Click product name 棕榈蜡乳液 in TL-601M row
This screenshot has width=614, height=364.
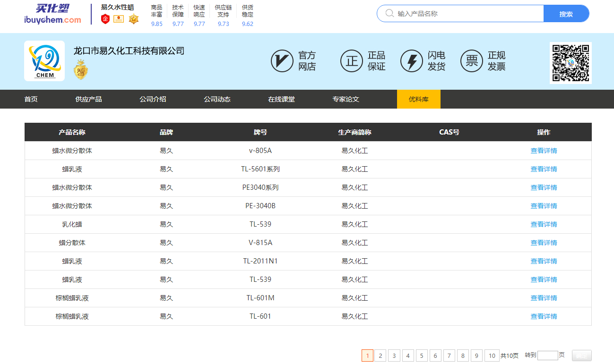pyautogui.click(x=72, y=298)
